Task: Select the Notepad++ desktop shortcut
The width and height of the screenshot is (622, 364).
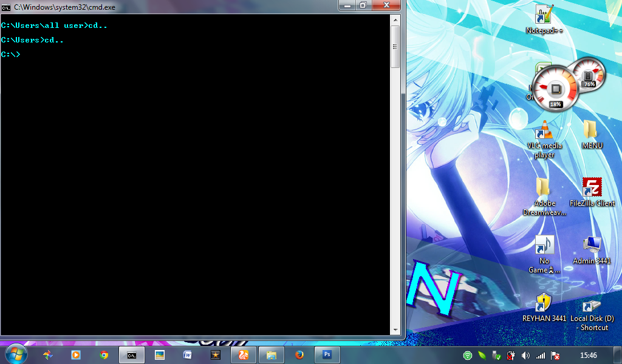Action: (x=544, y=19)
